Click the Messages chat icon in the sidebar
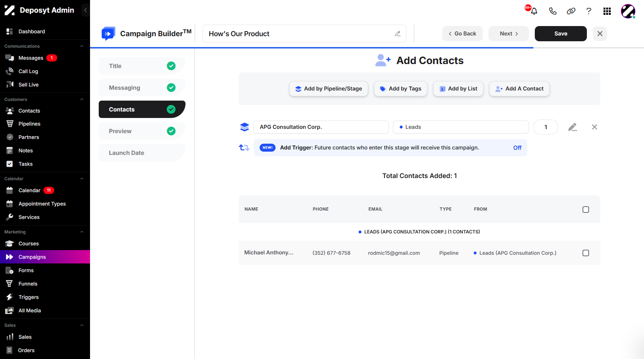The image size is (644, 359). click(10, 58)
